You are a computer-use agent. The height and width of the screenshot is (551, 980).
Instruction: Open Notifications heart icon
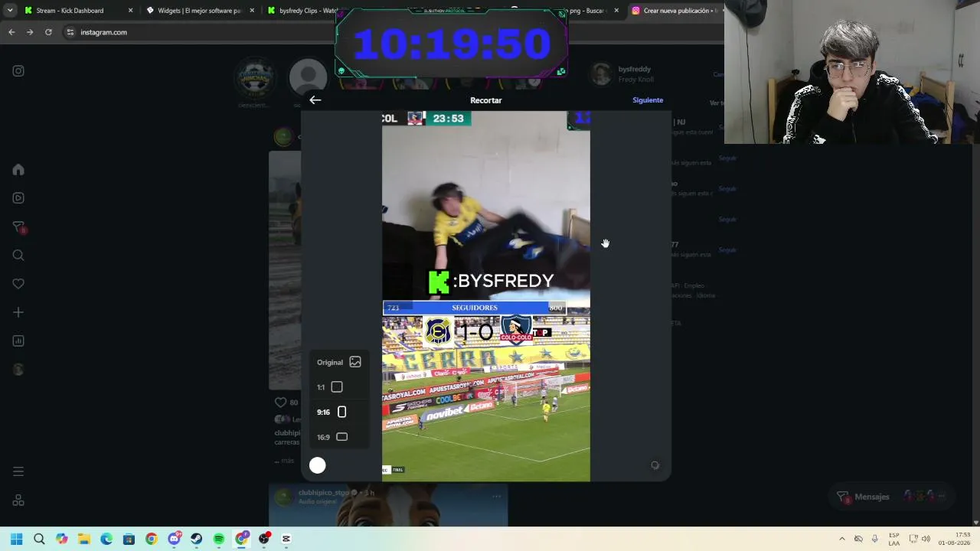18,284
